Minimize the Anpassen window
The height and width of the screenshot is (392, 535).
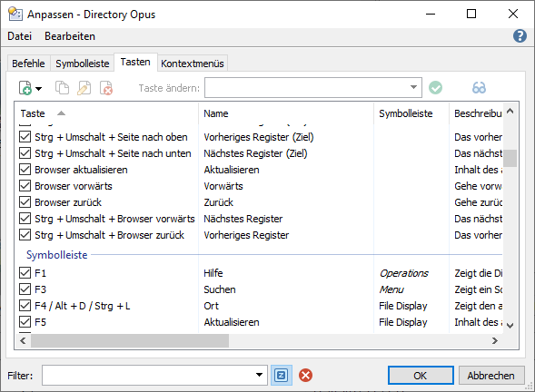pos(431,14)
